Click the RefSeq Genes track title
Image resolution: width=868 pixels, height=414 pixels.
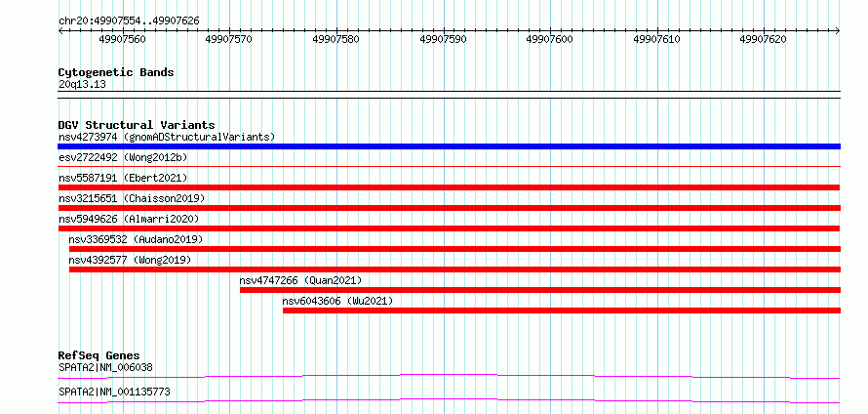coord(99,355)
